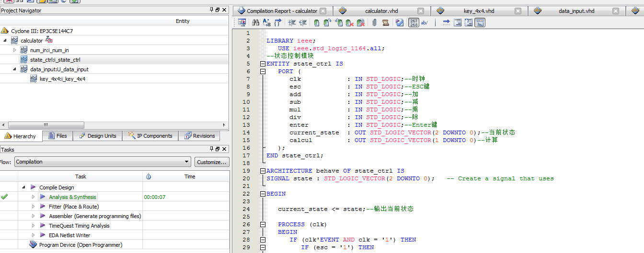Click the scroll-shaped template icon in toolbar
Screen dimensions: 644x253
click(386, 22)
